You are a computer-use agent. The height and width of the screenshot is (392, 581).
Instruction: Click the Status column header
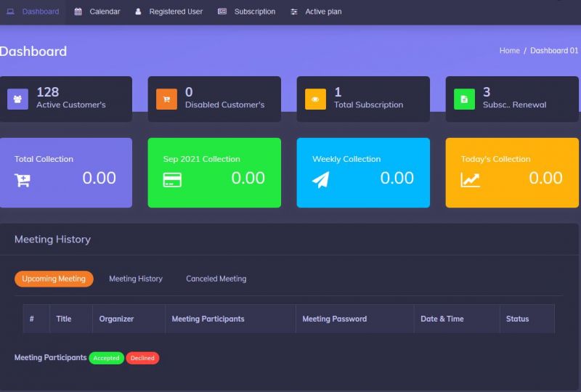pyautogui.click(x=527, y=319)
